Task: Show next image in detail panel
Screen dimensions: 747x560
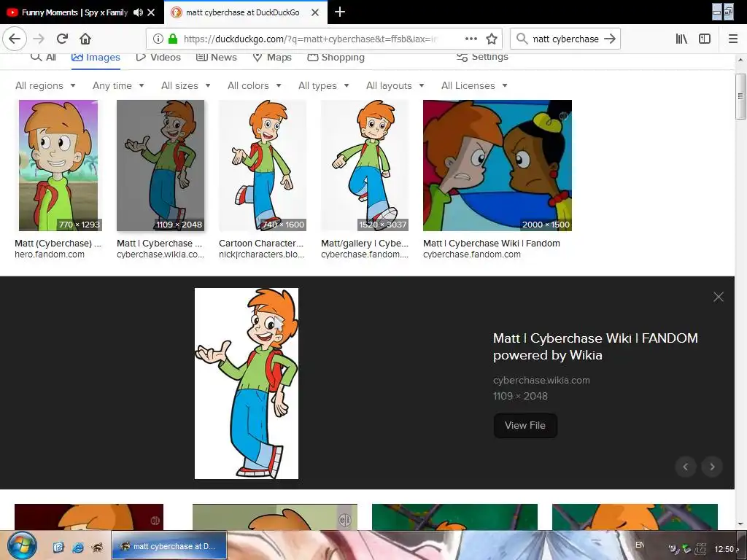Action: point(712,467)
